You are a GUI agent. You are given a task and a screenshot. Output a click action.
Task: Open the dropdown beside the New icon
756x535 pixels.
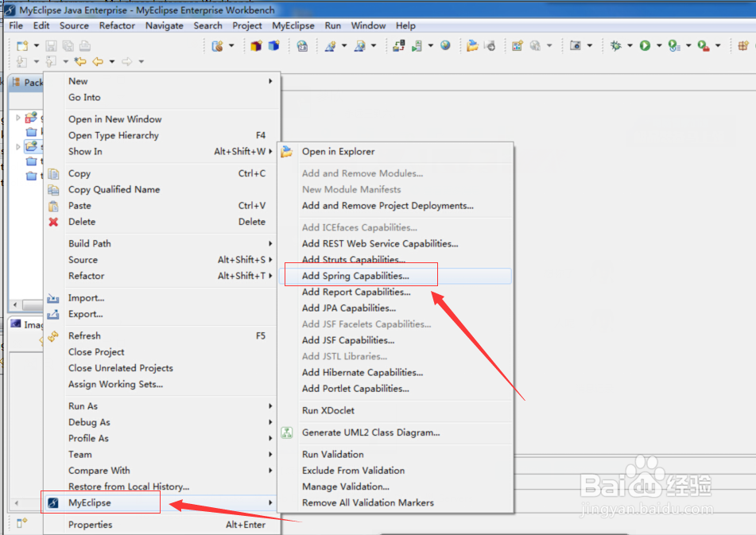(x=36, y=46)
